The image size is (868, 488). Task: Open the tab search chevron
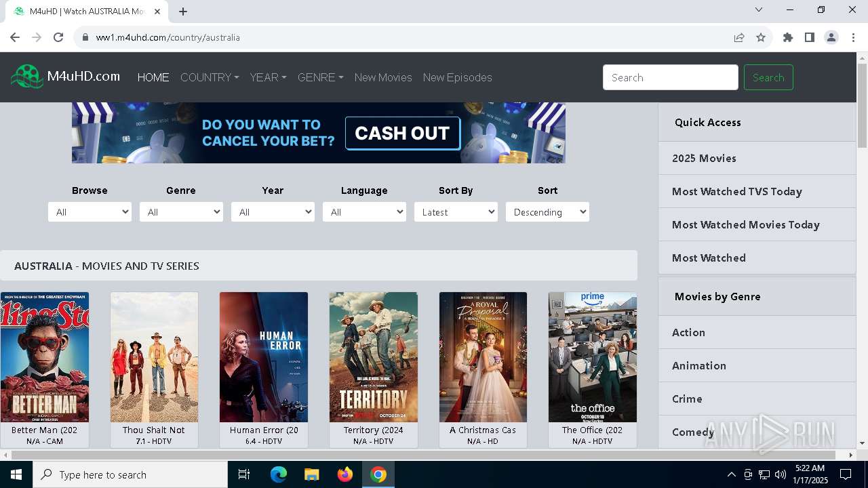point(759,9)
